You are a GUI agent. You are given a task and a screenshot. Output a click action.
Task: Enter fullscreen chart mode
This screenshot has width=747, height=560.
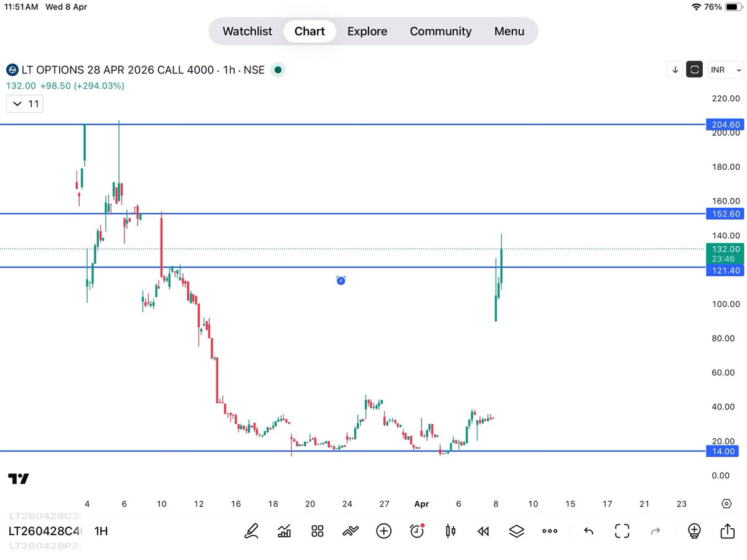(622, 531)
